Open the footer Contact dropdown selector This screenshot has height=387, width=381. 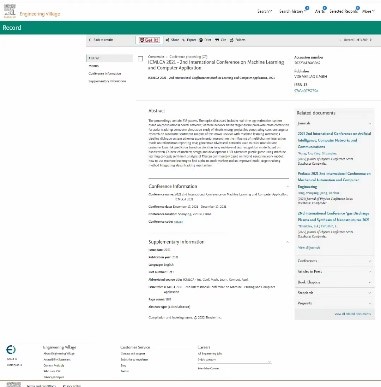pyautogui.click(x=235, y=360)
